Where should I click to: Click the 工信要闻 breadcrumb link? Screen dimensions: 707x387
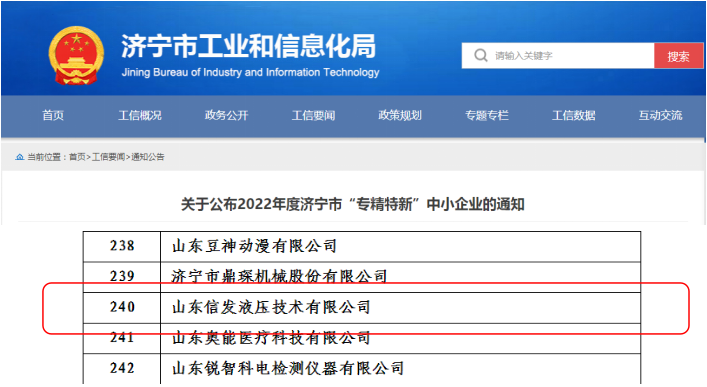pos(108,157)
